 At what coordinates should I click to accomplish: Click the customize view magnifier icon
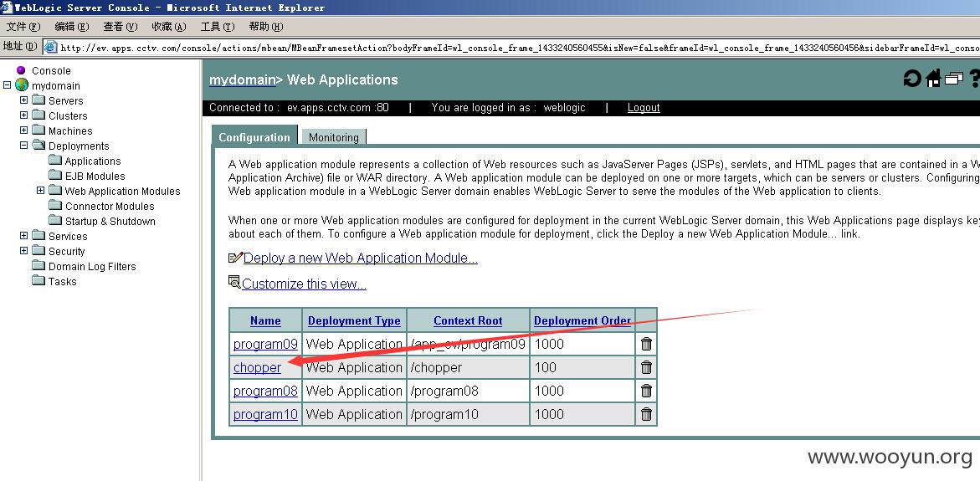235,283
